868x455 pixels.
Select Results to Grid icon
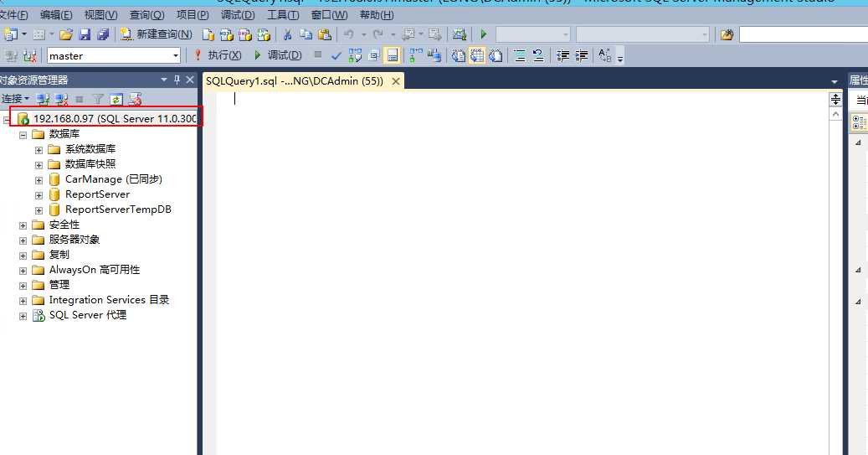(476, 55)
